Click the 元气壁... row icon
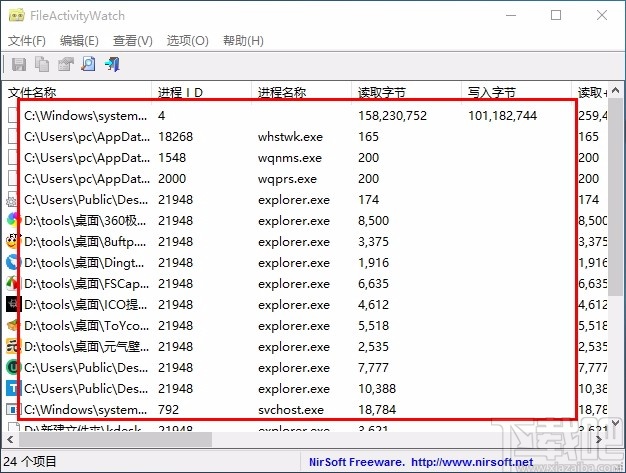Viewport: 626px width, 473px height. click(x=13, y=346)
